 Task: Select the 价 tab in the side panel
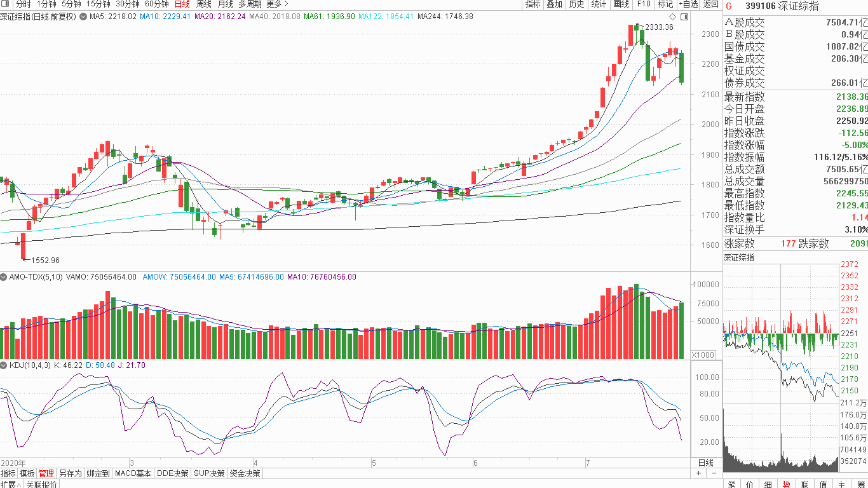[750, 484]
